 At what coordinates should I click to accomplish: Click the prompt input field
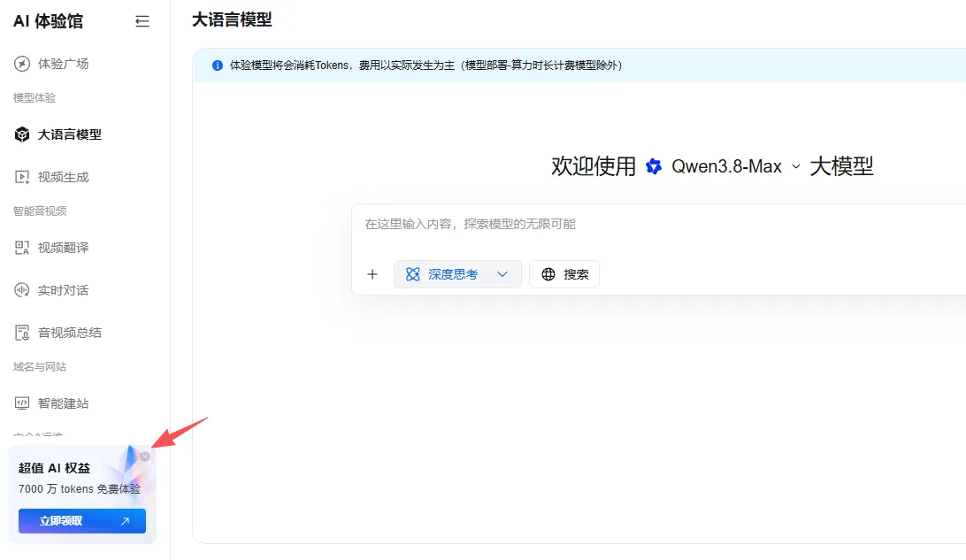[x=658, y=224]
